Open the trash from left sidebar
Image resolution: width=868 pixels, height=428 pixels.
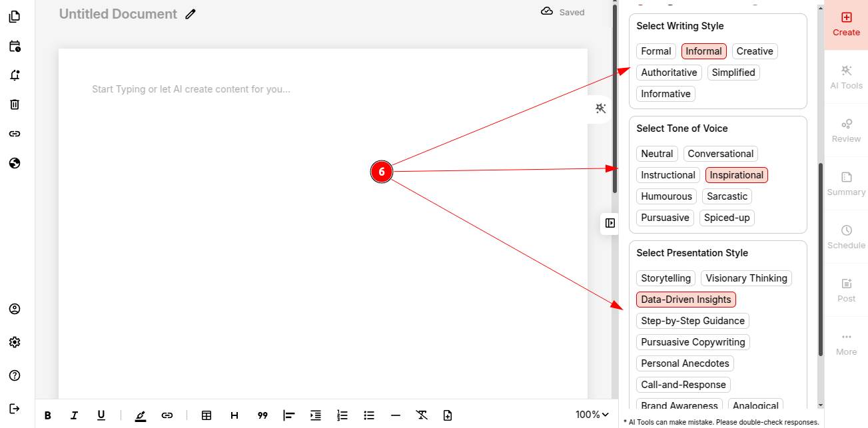15,105
